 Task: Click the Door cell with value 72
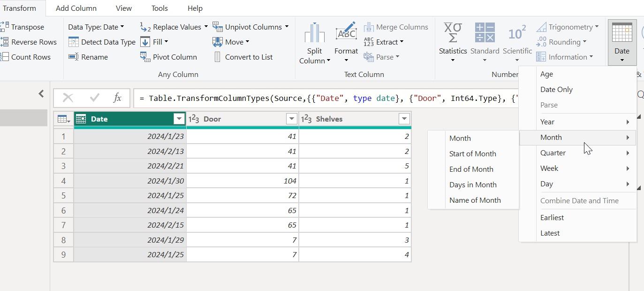tap(242, 195)
